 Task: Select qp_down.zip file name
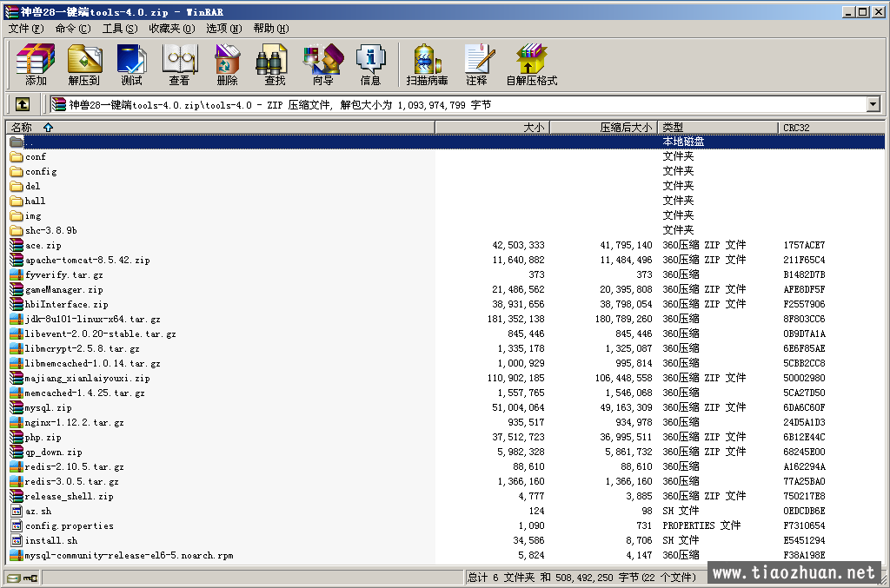53,452
